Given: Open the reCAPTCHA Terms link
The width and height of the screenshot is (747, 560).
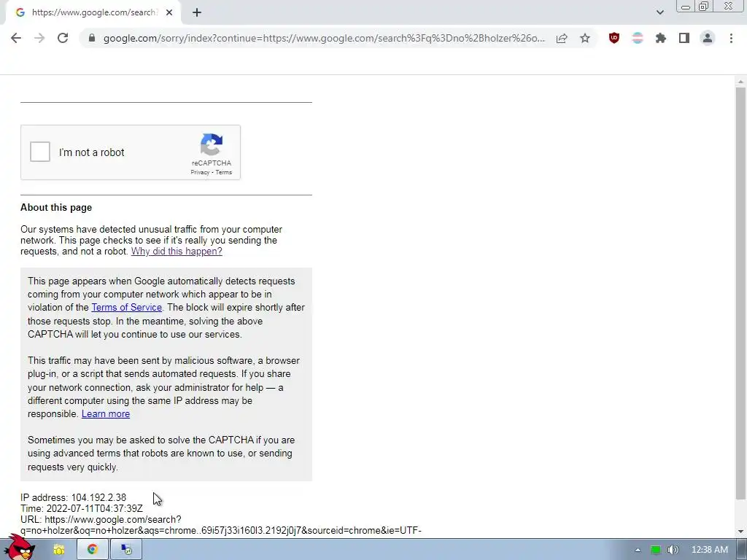Looking at the screenshot, I should click(x=223, y=172).
